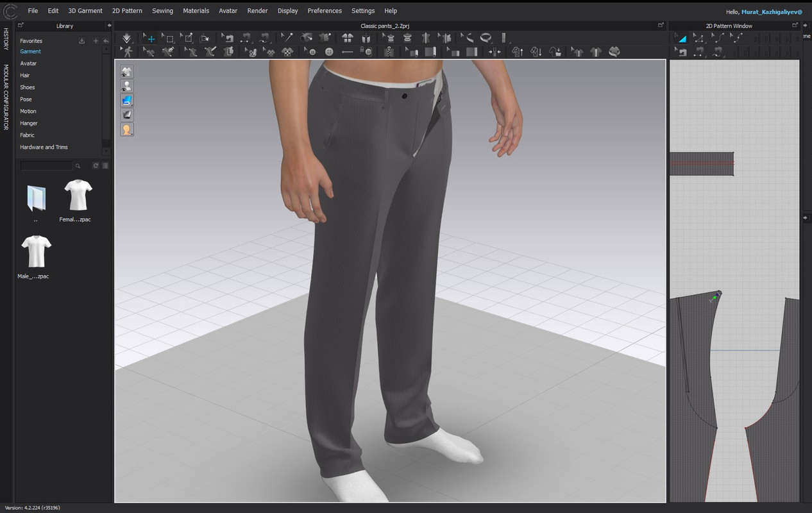
Task: Pop out the 3D window
Action: coord(661,25)
